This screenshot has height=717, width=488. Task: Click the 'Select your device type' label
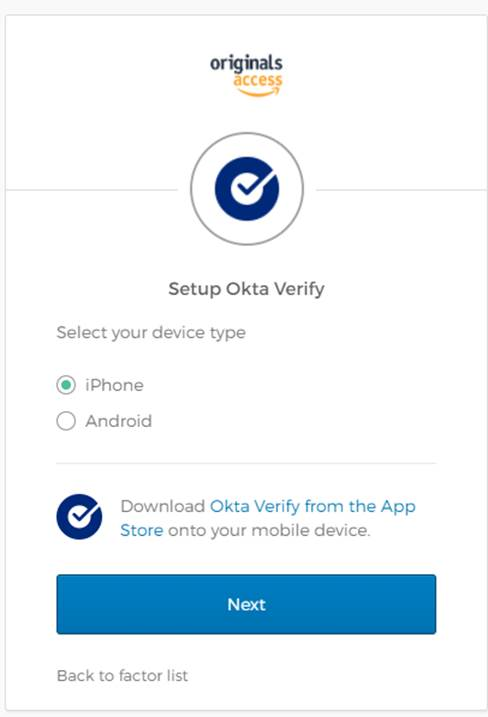click(x=151, y=332)
